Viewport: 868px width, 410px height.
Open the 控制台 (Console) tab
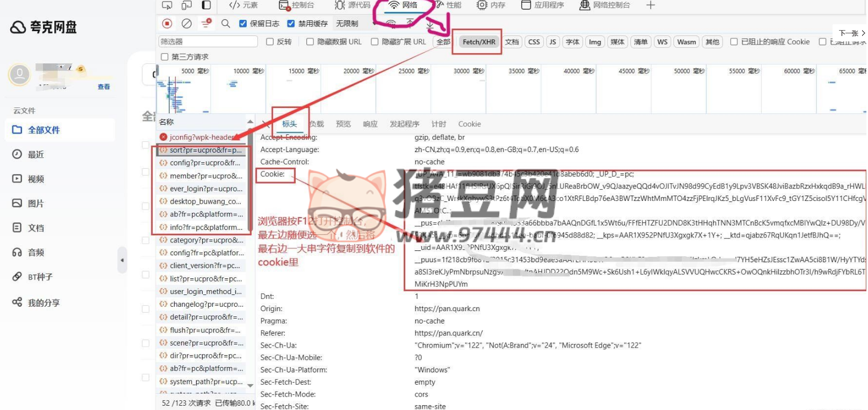[296, 5]
